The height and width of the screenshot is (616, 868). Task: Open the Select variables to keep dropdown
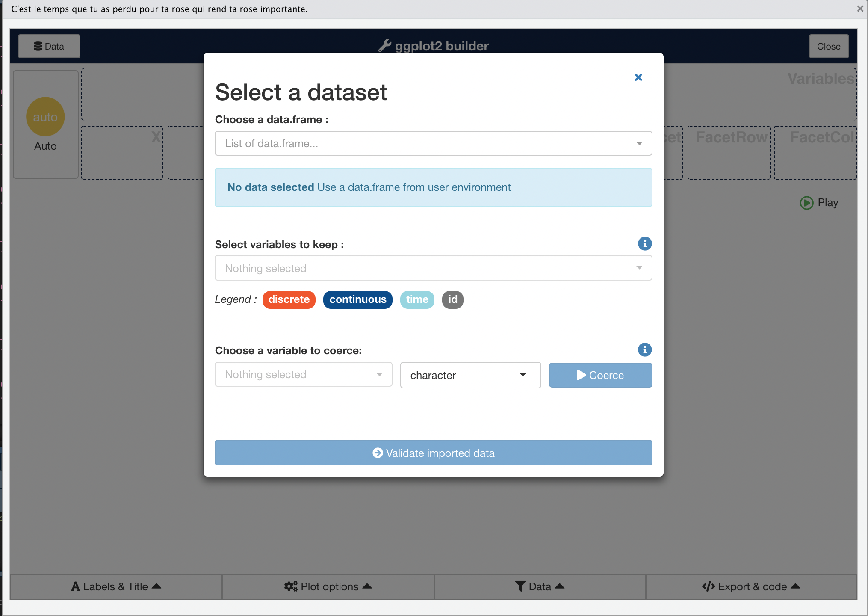433,268
